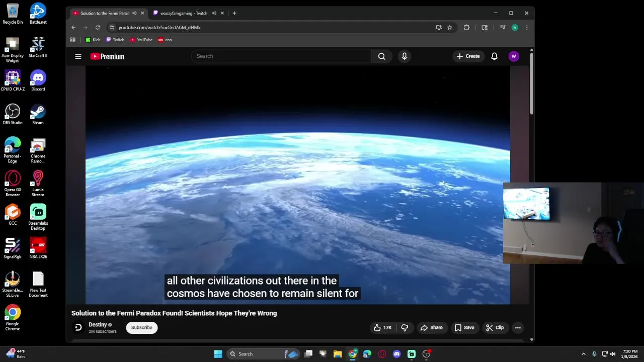Open the Twitch bookmark
This screenshot has width=644, height=362.
[115, 40]
